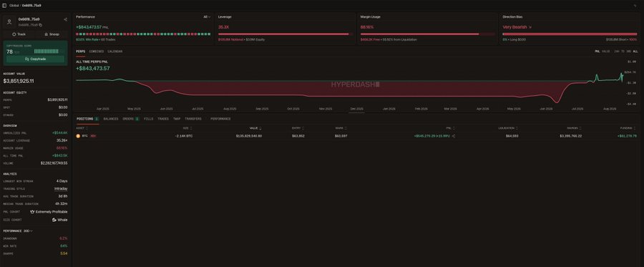This screenshot has width=644, height=267.
Task: Toggle chart to PNL mode
Action: pos(597,52)
